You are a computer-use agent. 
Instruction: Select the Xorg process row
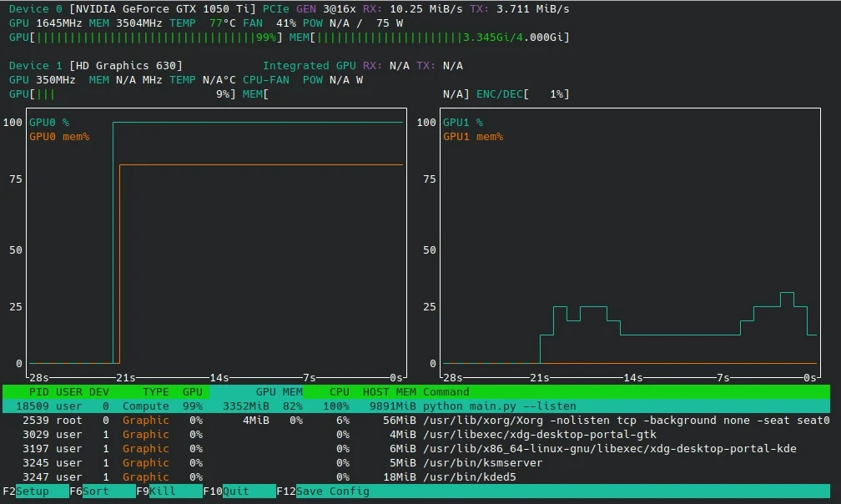click(x=417, y=421)
